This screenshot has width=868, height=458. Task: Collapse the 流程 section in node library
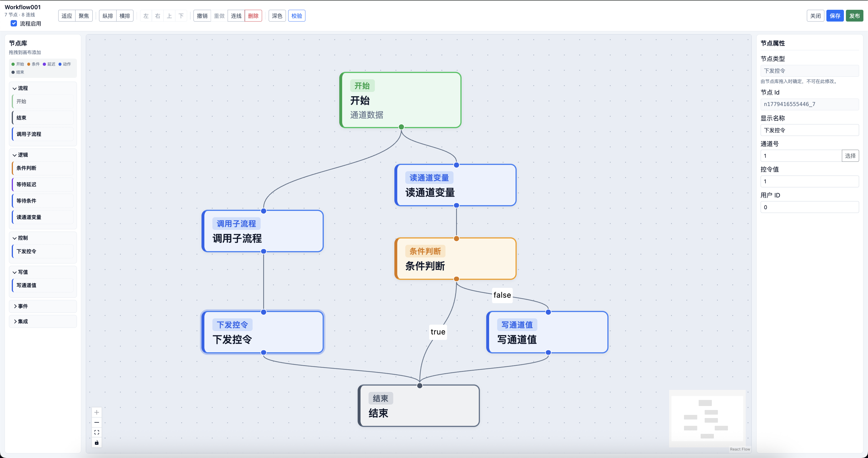click(43, 88)
